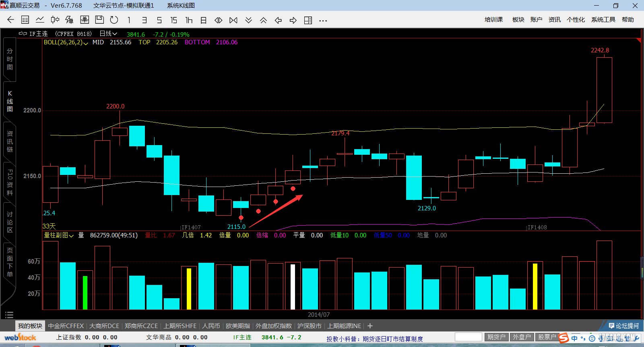Open the 培训课 menu

pos(493,20)
